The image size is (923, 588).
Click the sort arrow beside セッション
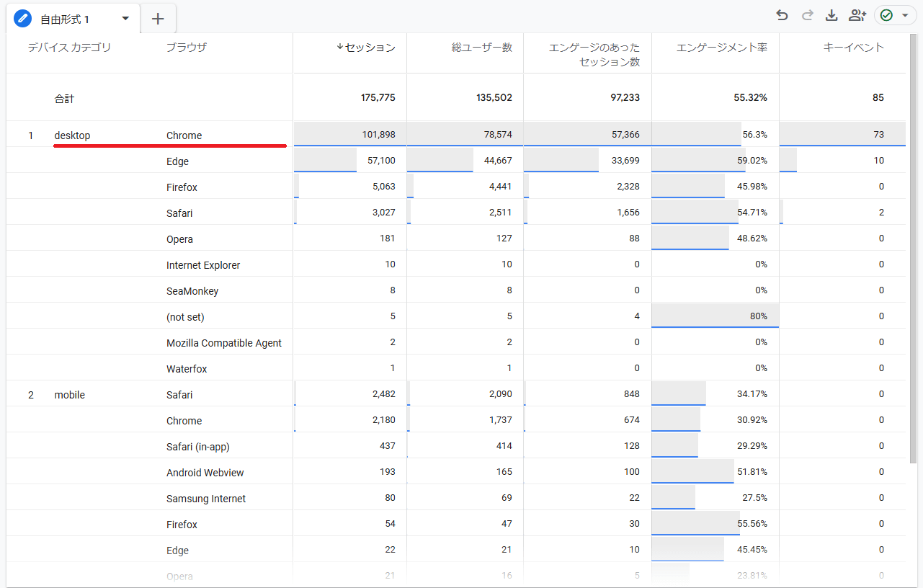click(x=340, y=48)
